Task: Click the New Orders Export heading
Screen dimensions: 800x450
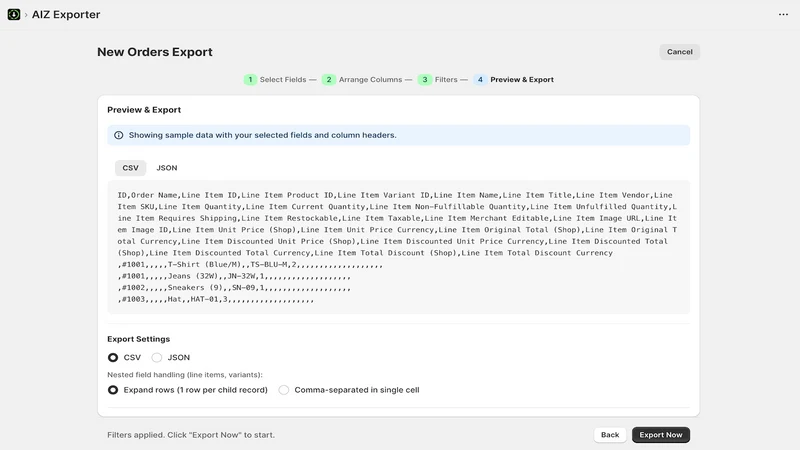Action: point(155,52)
